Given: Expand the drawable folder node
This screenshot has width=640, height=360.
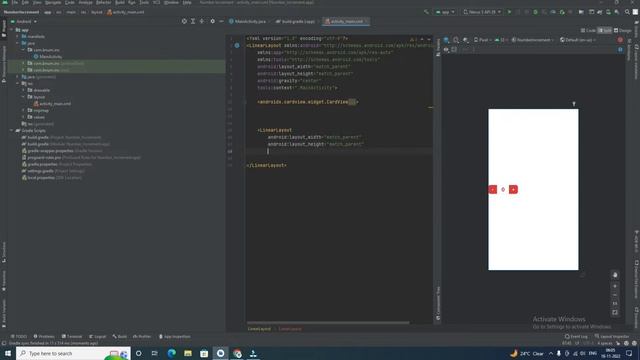Looking at the screenshot, I should tap(24, 90).
